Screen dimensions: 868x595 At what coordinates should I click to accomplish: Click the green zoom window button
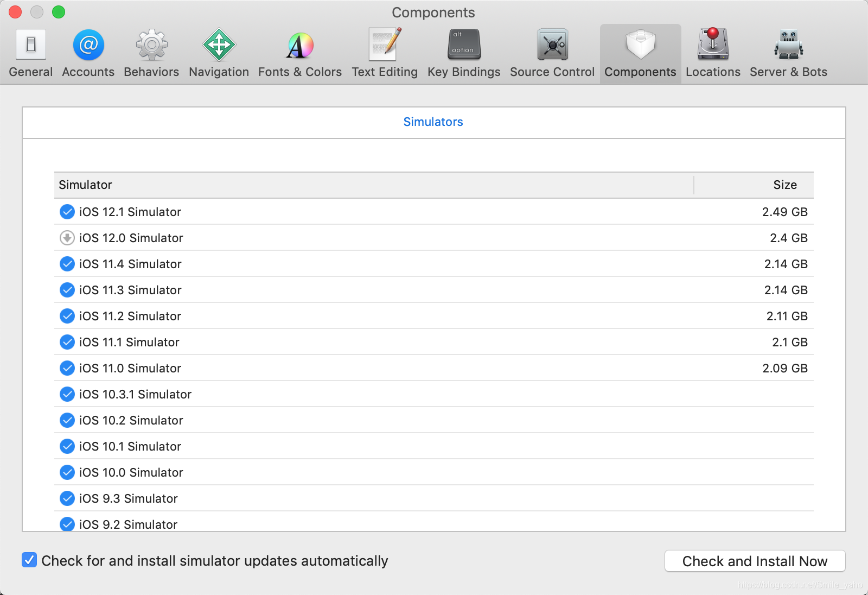coord(59,12)
